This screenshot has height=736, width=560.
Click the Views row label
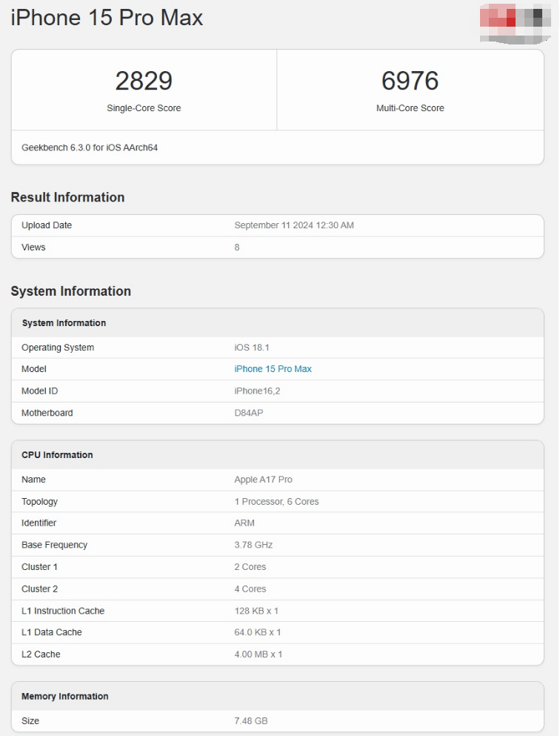coord(33,248)
